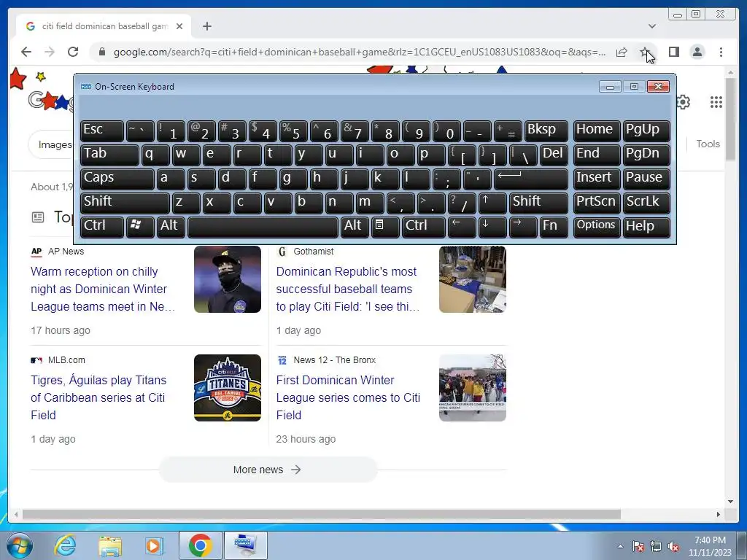Click the Del key
The image size is (747, 560).
(554, 155)
